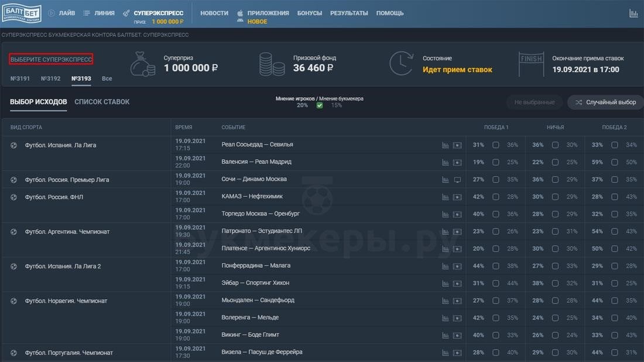Image resolution: width=644 pixels, height=362 pixels.
Task: Click Призовой фонд value 36 460 ₽
Action: point(313,68)
